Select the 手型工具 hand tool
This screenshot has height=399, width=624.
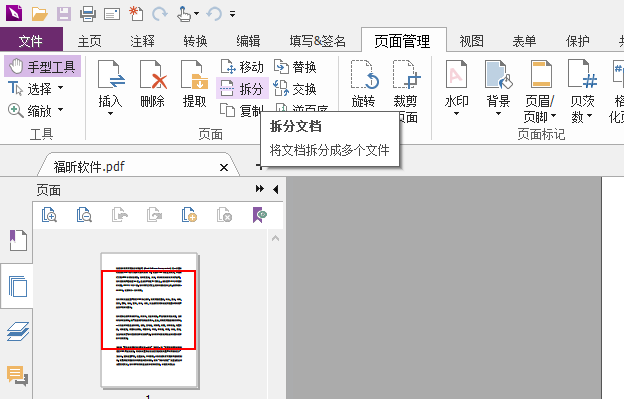click(43, 66)
